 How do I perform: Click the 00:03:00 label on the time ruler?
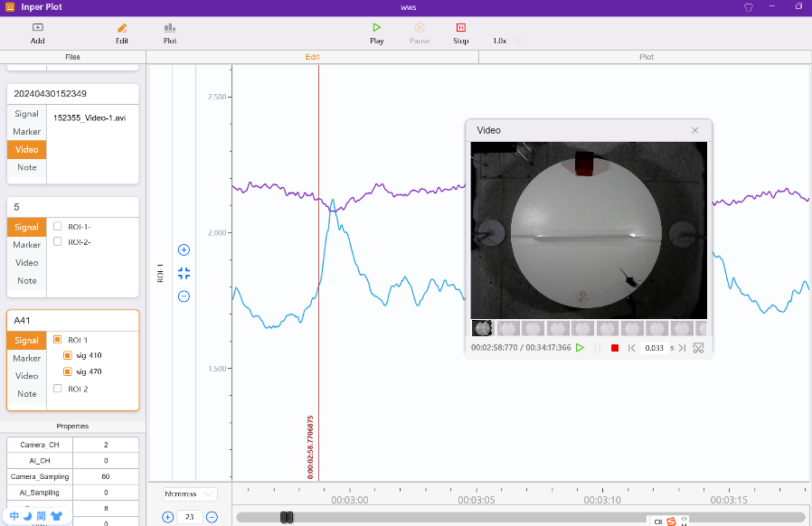point(350,500)
